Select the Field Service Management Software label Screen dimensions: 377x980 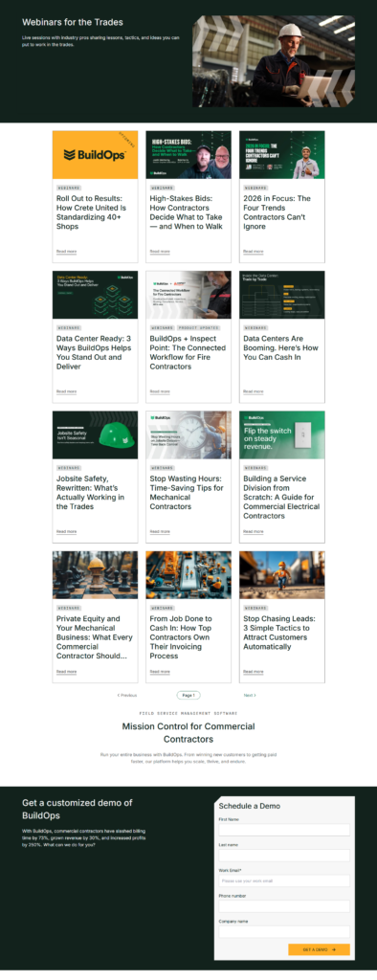(x=188, y=713)
